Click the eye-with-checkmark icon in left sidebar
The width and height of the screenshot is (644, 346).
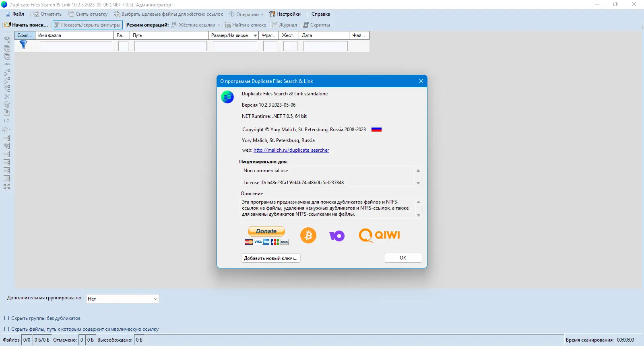(7, 39)
